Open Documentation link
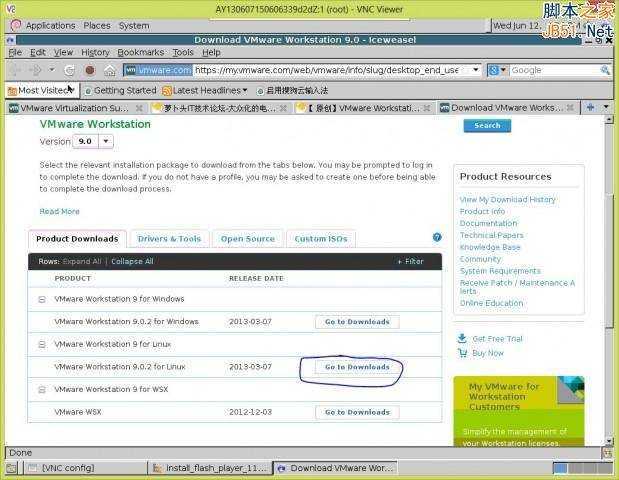This screenshot has width=619, height=480. (x=488, y=223)
